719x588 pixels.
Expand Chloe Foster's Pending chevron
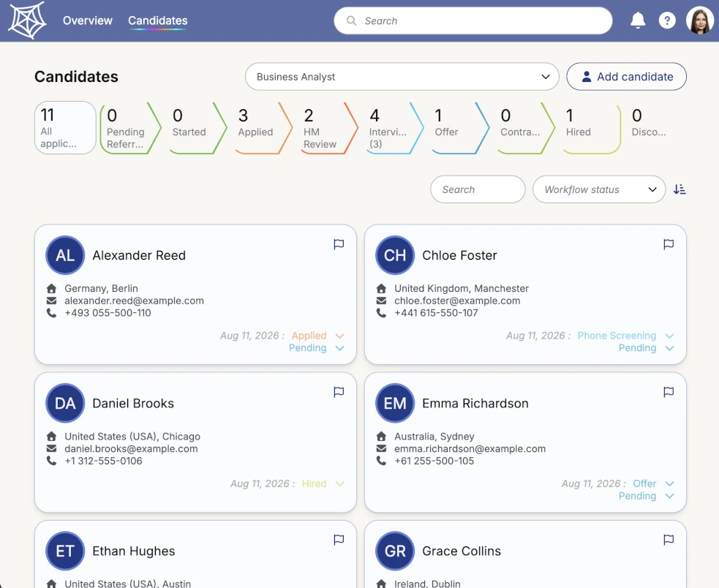click(669, 348)
